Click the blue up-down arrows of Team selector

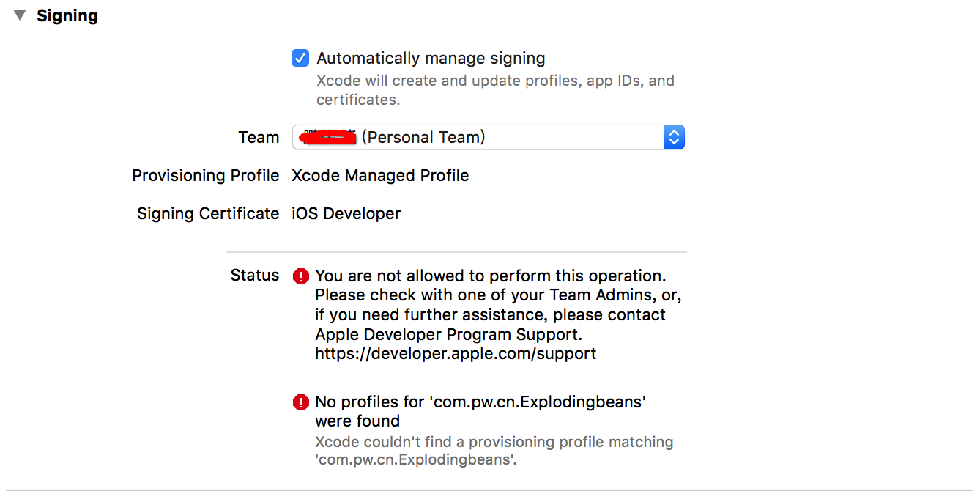pyautogui.click(x=674, y=137)
